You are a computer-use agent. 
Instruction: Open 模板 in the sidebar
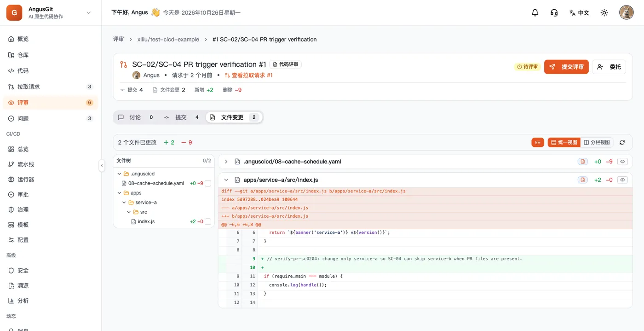coord(51,225)
